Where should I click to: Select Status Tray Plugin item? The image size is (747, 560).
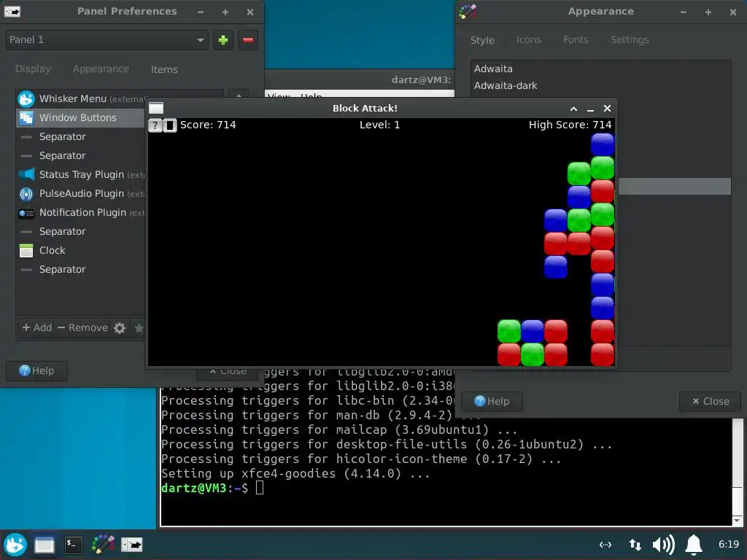81,175
